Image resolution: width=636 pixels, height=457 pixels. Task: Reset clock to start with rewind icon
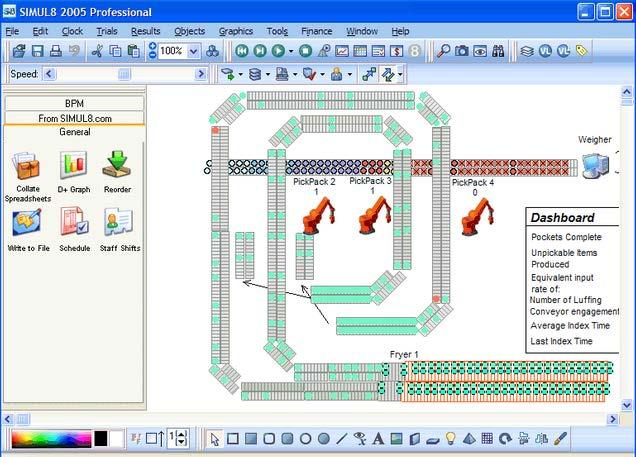point(242,51)
